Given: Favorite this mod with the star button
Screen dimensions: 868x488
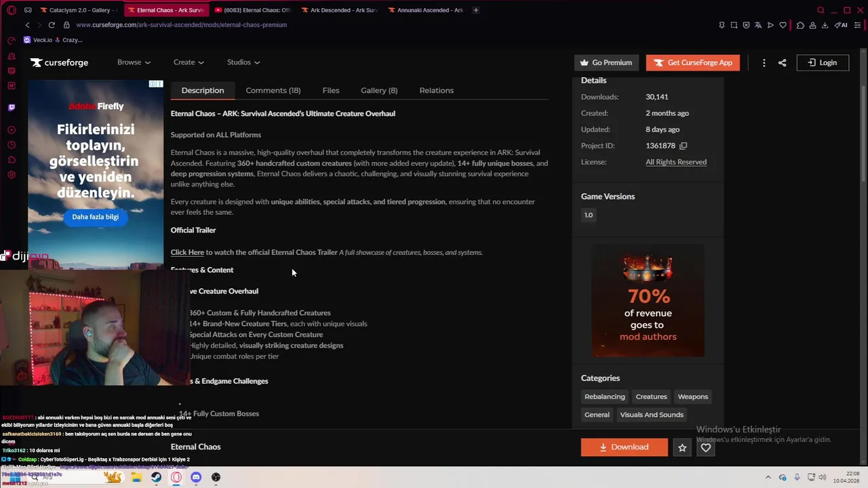Looking at the screenshot, I should pyautogui.click(x=682, y=447).
